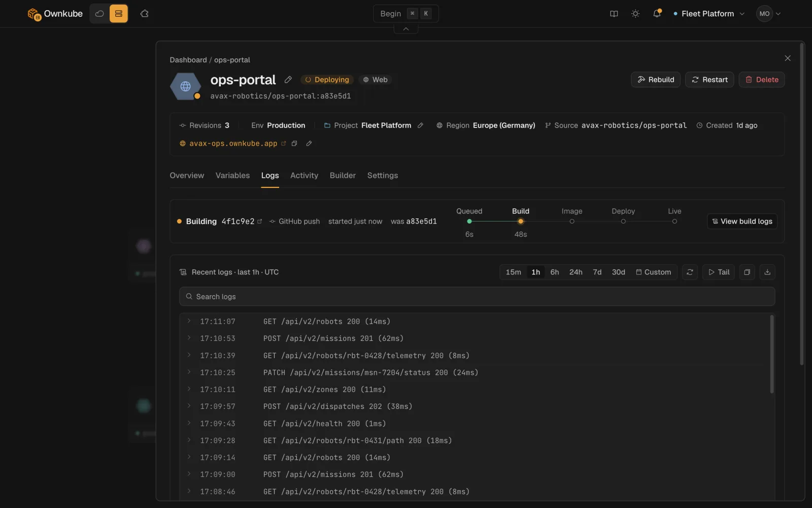Edit the Fleet Platform project pencil icon
This screenshot has width=812, height=508.
(420, 125)
